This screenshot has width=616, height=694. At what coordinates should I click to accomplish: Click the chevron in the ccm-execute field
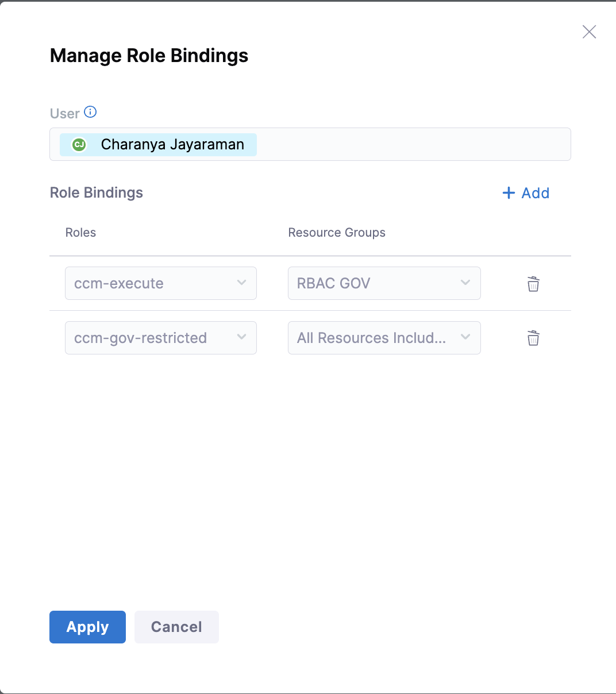(242, 283)
